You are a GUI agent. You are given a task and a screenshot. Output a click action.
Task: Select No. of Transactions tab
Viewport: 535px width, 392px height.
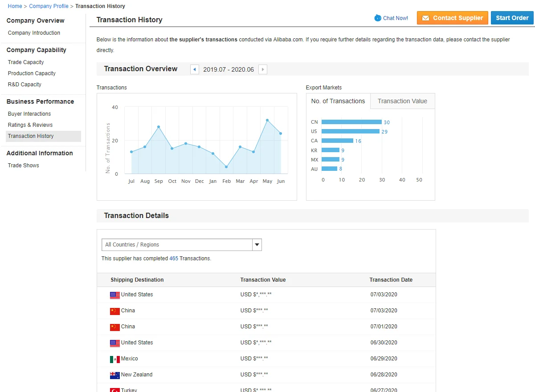[x=338, y=101]
